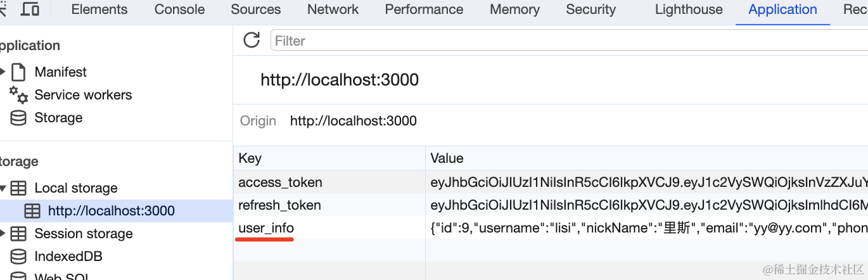The height and width of the screenshot is (280, 868).
Task: Switch to the Network tab
Action: pos(333,10)
